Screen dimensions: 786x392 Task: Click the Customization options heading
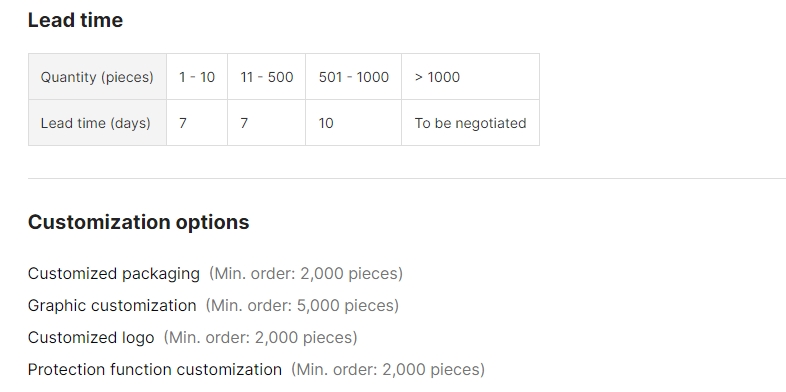(x=138, y=222)
